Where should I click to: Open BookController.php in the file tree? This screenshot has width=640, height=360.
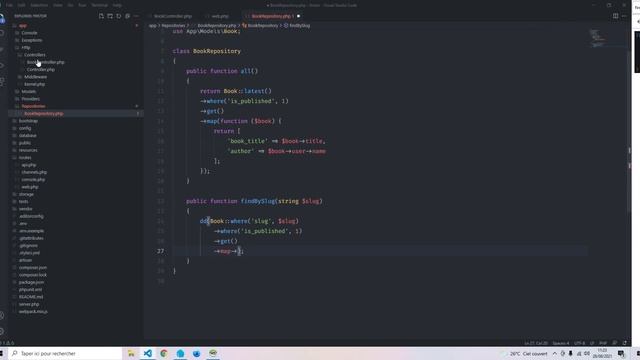click(x=45, y=62)
